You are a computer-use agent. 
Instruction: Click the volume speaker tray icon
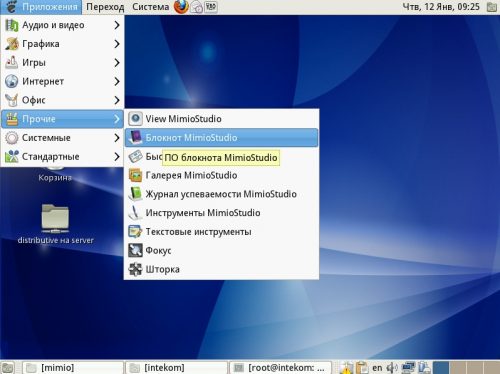(392, 368)
